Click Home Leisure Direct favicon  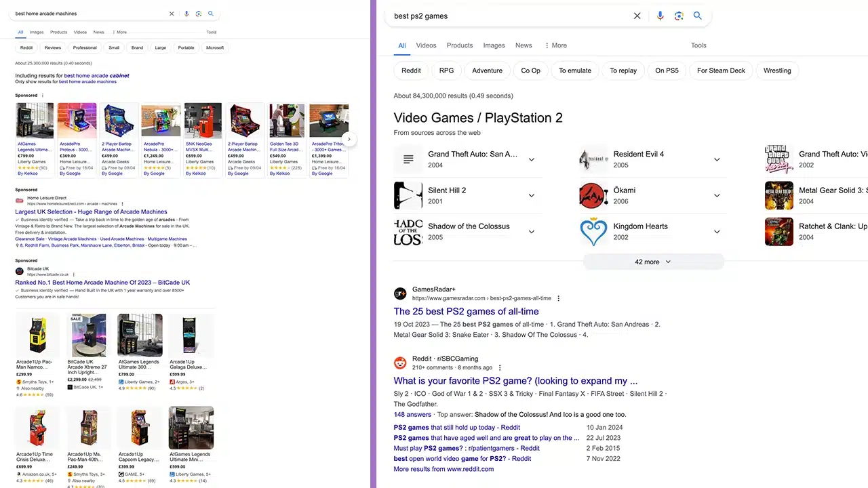[x=19, y=201]
